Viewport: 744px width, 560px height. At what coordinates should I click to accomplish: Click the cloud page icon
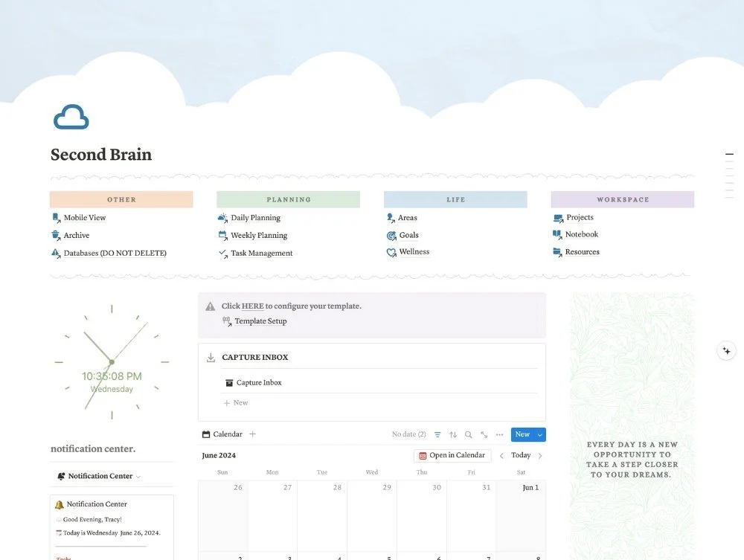[71, 117]
